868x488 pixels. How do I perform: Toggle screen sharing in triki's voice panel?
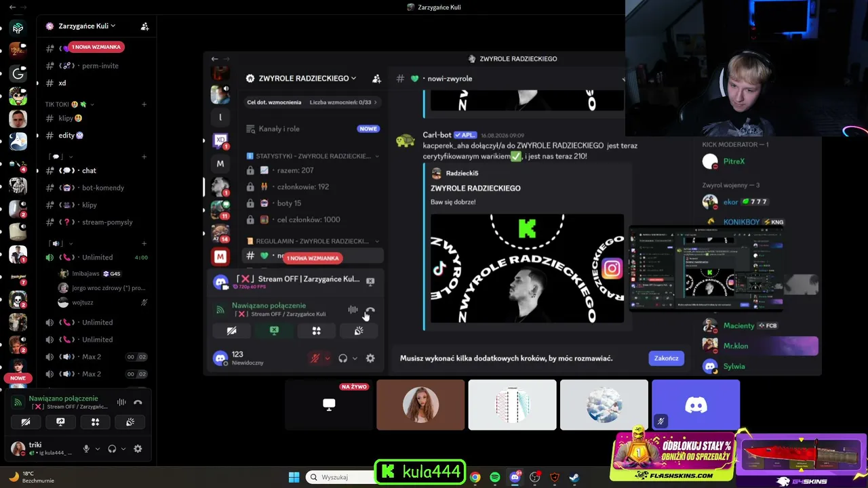click(60, 422)
